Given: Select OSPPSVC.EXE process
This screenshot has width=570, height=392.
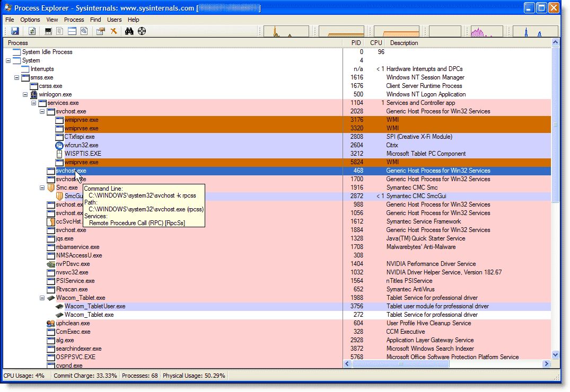Looking at the screenshot, I should click(76, 357).
